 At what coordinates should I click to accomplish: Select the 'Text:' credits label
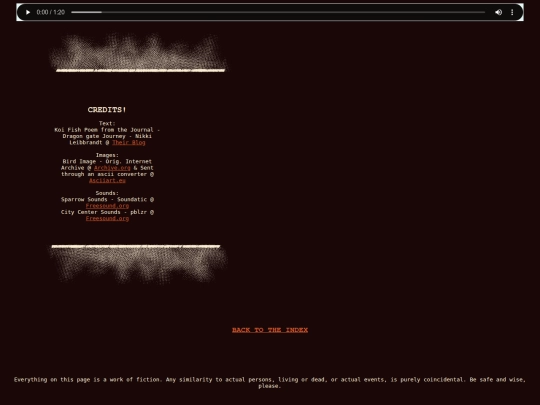tap(107, 123)
